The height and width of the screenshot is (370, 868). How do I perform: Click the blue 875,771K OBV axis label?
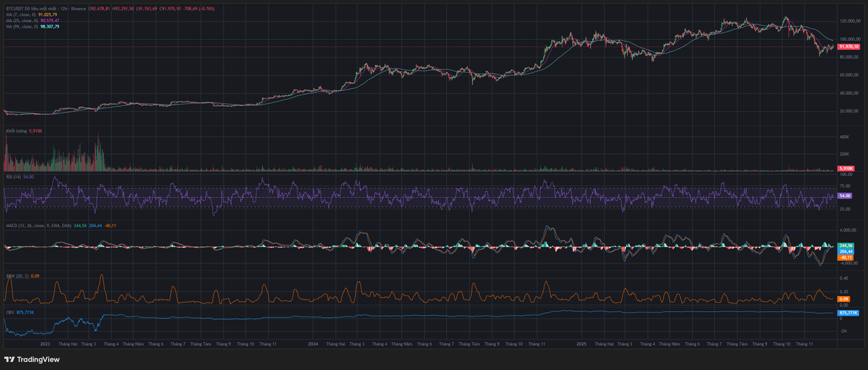pyautogui.click(x=848, y=313)
